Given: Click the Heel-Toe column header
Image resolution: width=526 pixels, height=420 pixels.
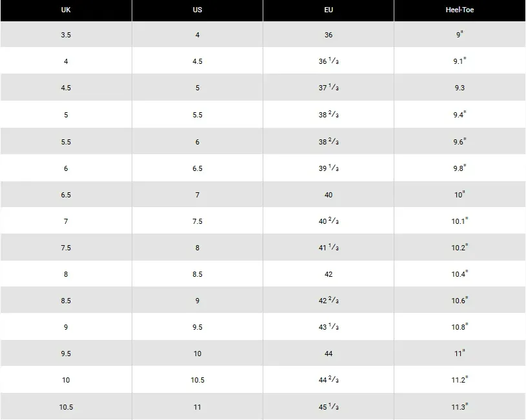Looking at the screenshot, I should point(460,10).
